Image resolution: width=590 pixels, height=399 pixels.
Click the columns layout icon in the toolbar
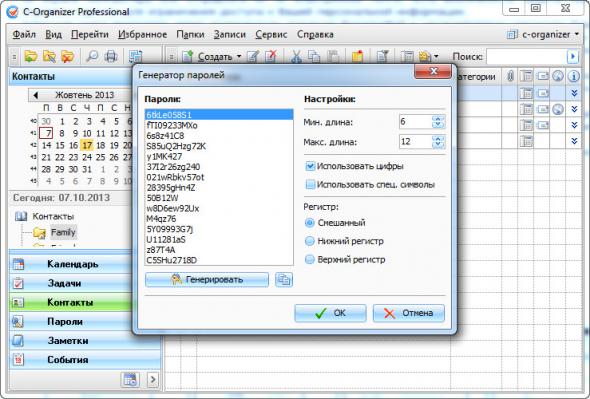pyautogui.click(x=407, y=57)
